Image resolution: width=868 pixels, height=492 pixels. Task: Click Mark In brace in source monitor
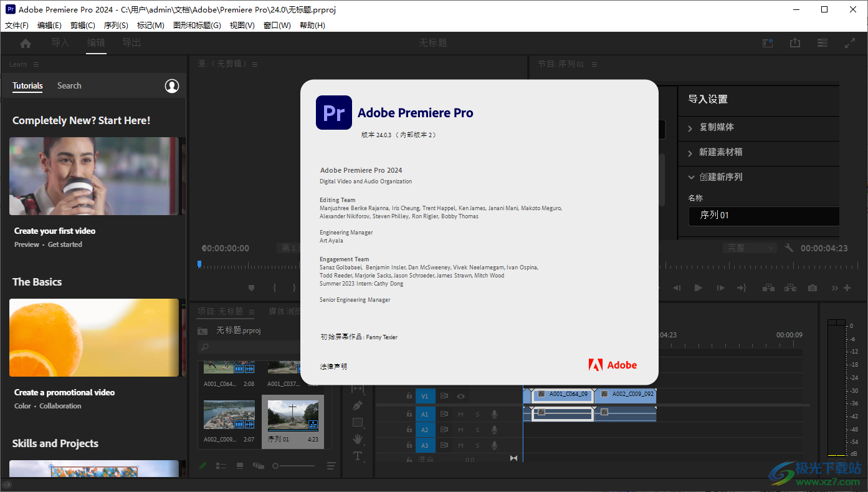[x=274, y=288]
